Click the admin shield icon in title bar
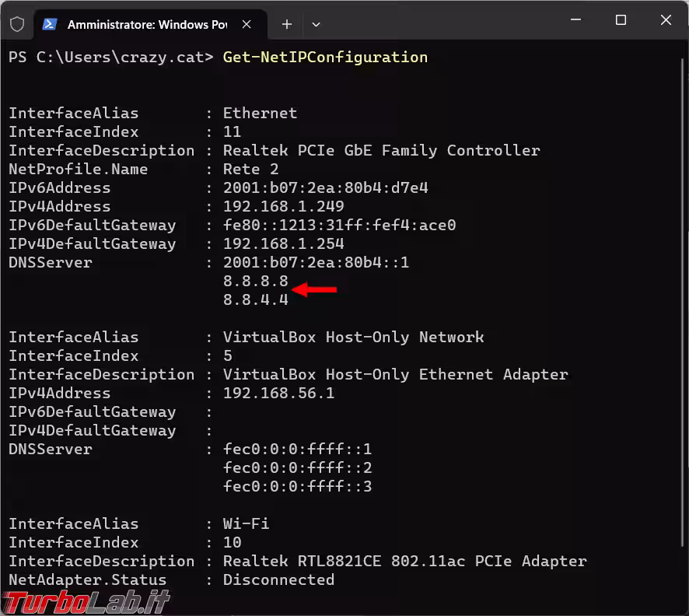Screen dimensions: 689x616 pos(17,24)
